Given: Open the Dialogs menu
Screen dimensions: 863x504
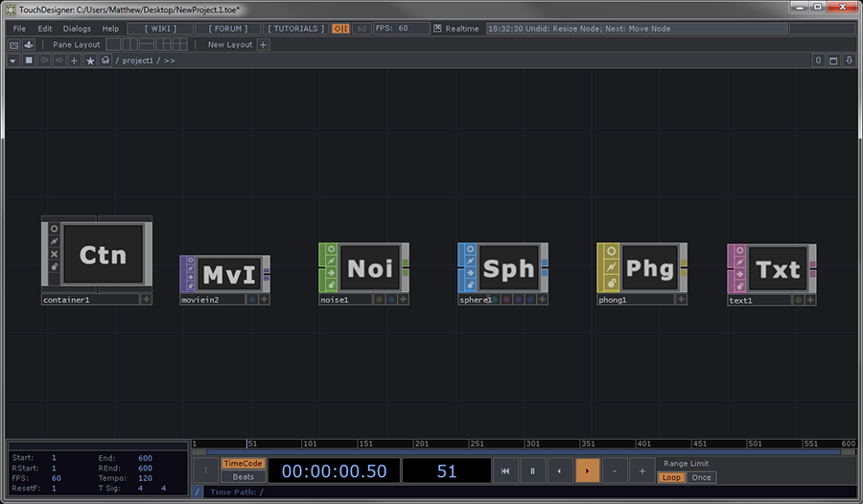Looking at the screenshot, I should tap(77, 29).
